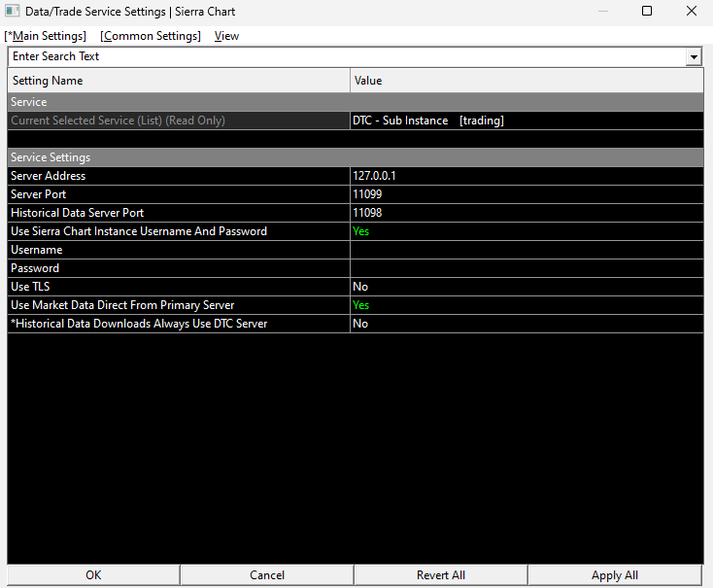Screen dimensions: 713x588
Task: Click the Sierra Chart window title icon
Action: (13, 11)
